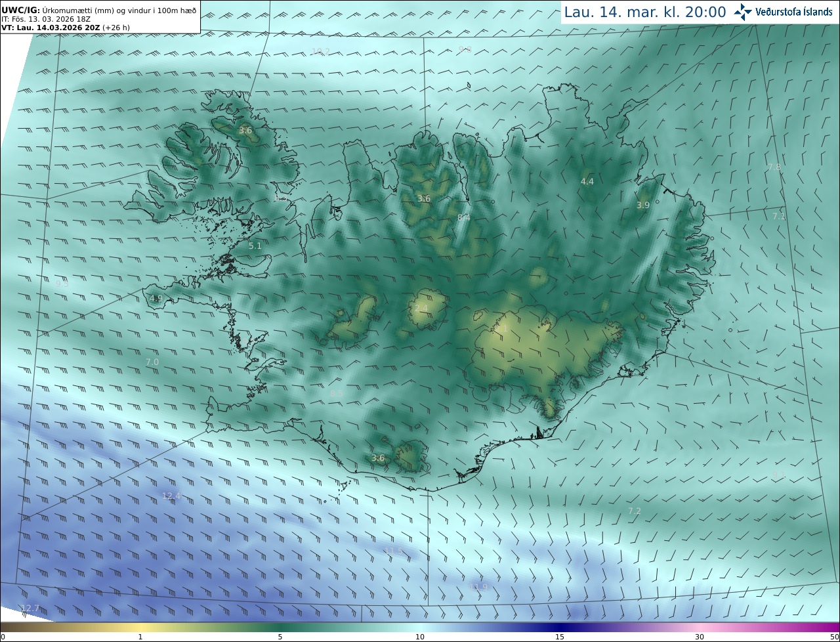Viewport: 840px width, 642px height.
Task: Click colour scale tick label 0
Action: point(3,637)
